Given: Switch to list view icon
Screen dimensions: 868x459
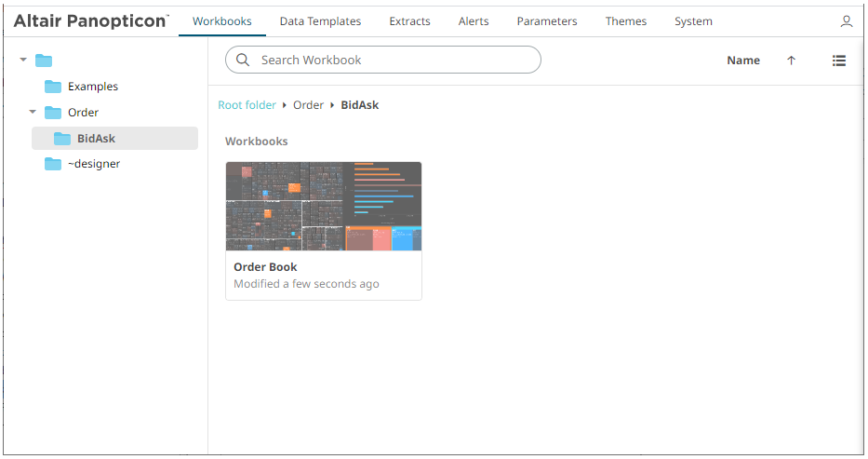Looking at the screenshot, I should tap(838, 61).
